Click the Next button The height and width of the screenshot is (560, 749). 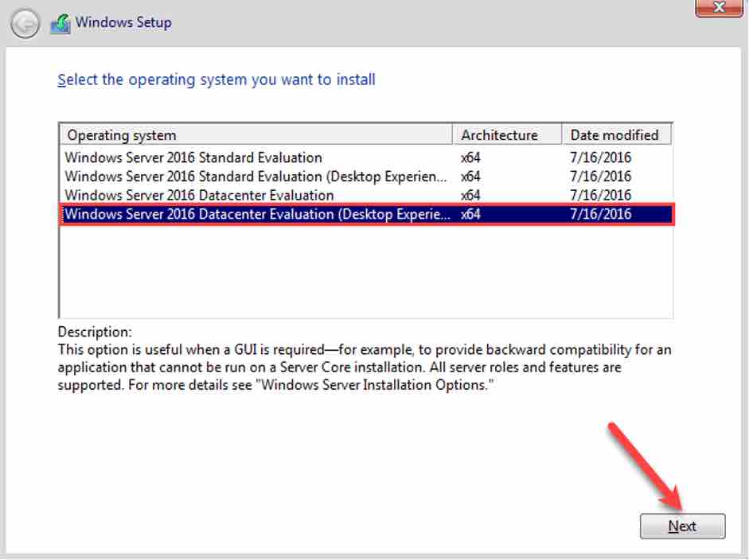(682, 526)
